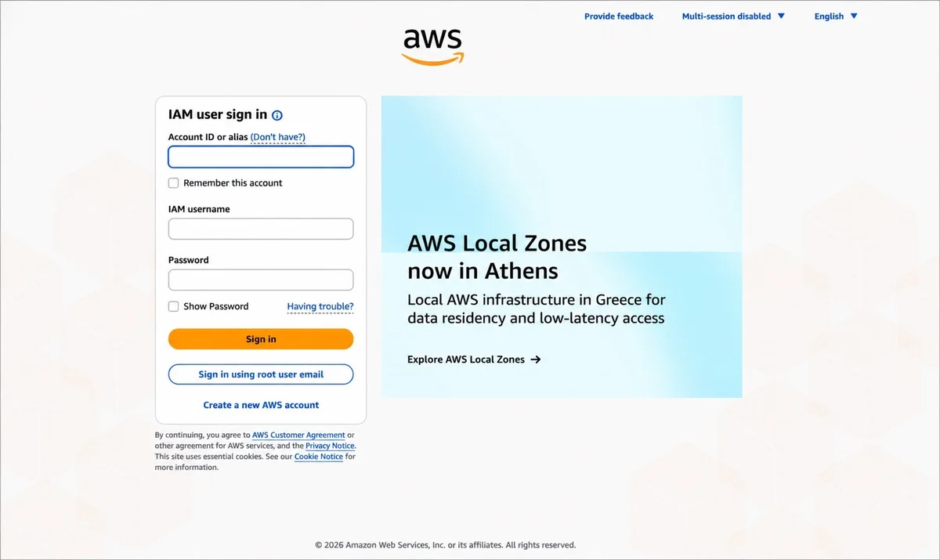Choose Sign in using root user email
Viewport: 940px width, 560px height.
tap(261, 374)
